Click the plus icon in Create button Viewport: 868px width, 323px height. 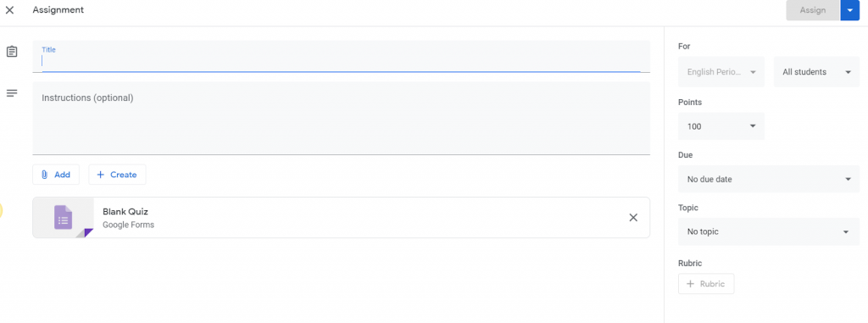[x=100, y=175]
